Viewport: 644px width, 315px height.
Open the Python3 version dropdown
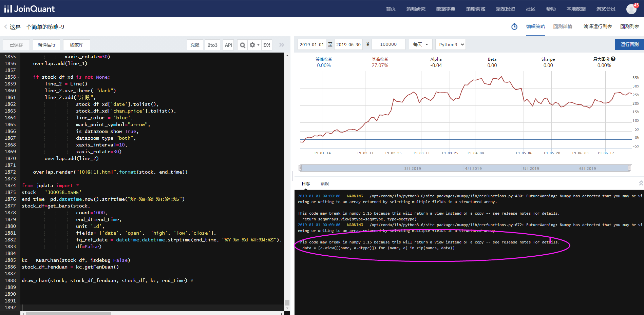[x=450, y=44]
